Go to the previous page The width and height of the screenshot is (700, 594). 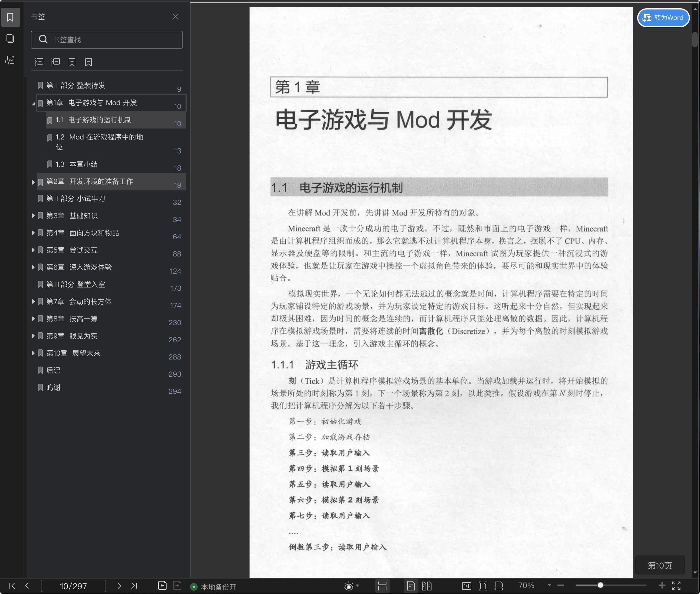point(27,586)
